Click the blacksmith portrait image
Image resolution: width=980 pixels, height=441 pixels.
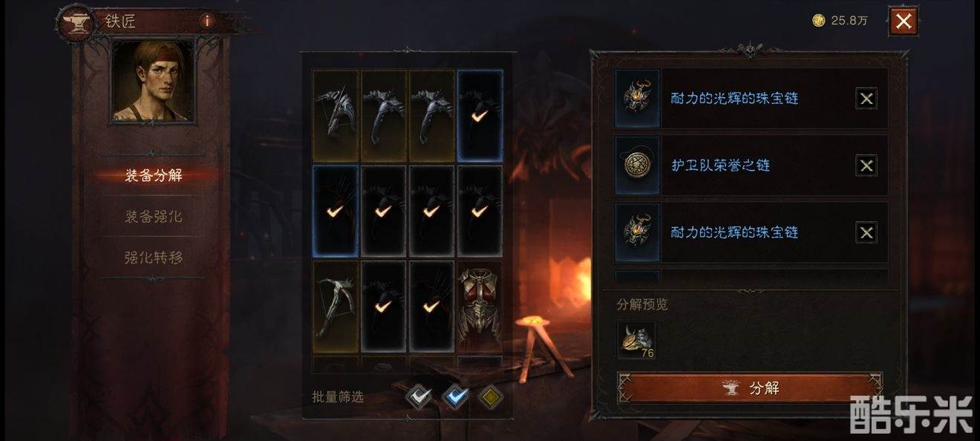click(153, 81)
